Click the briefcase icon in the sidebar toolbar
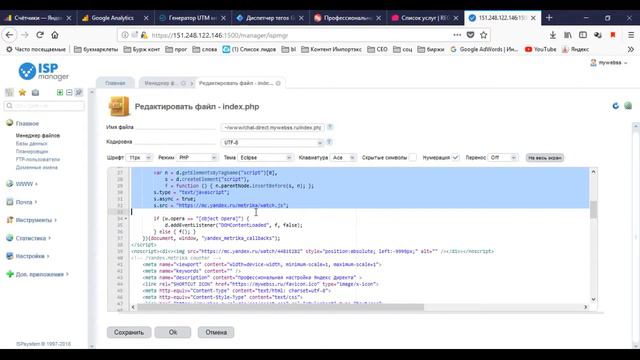This screenshot has height=360, width=640. (x=36, y=93)
